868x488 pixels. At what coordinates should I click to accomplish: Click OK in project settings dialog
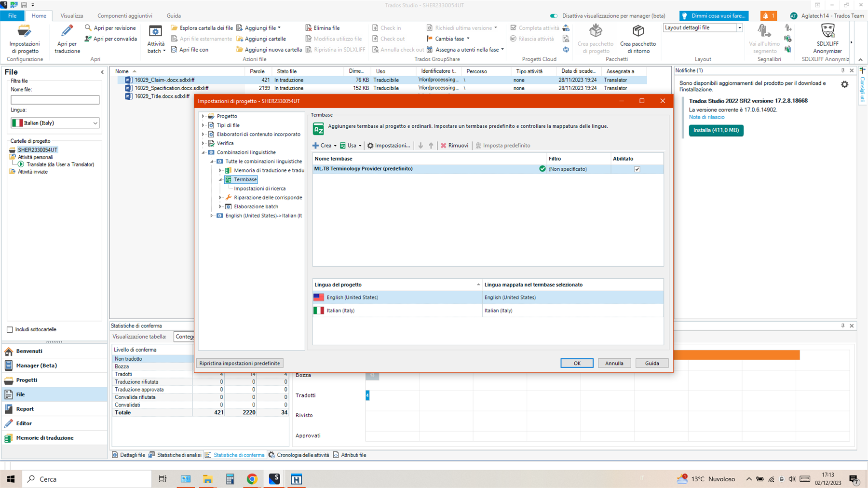click(x=577, y=363)
